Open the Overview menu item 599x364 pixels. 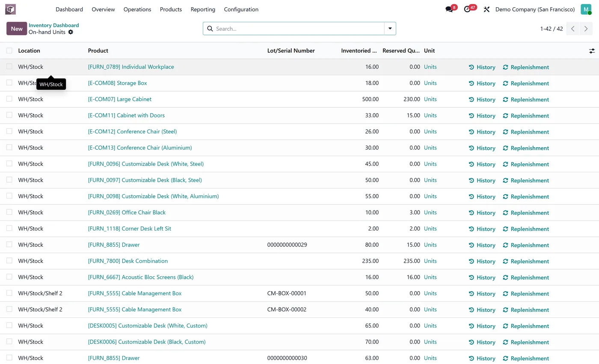coord(103,9)
